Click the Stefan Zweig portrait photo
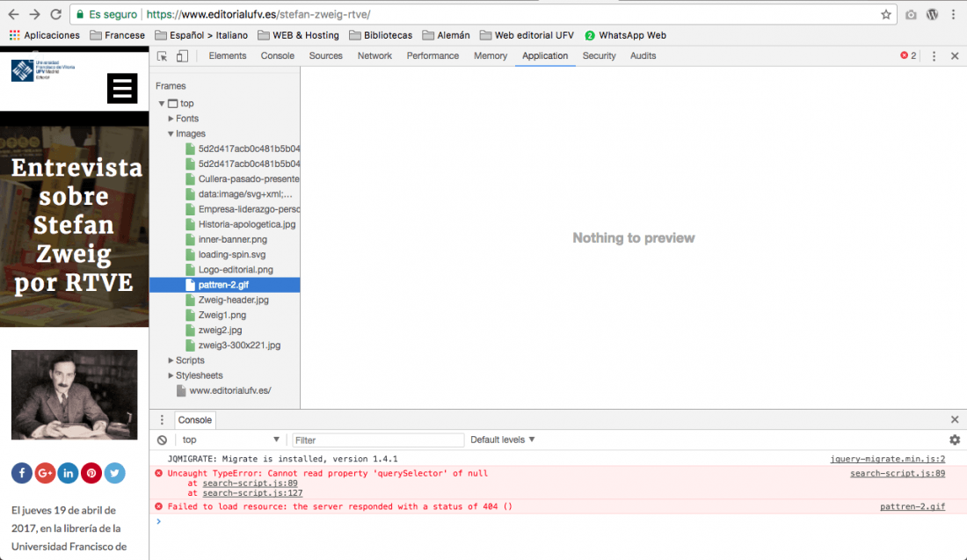The width and height of the screenshot is (967, 560). [74, 395]
